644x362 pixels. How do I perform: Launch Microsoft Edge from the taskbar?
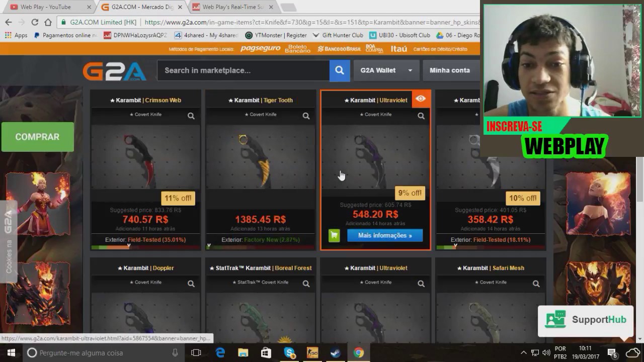(220, 353)
